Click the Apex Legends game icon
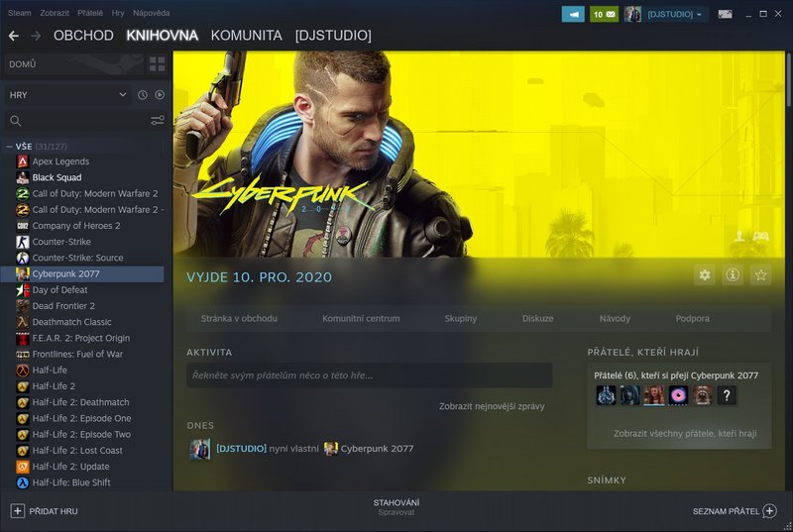Image resolution: width=793 pixels, height=532 pixels. pos(23,161)
